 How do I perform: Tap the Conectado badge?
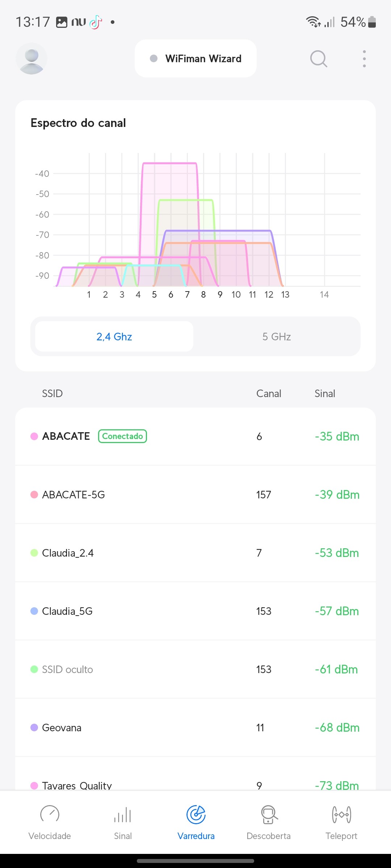point(122,436)
